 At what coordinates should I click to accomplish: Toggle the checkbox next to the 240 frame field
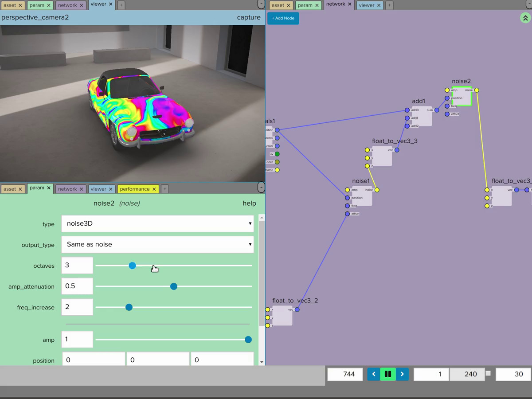coord(488,373)
